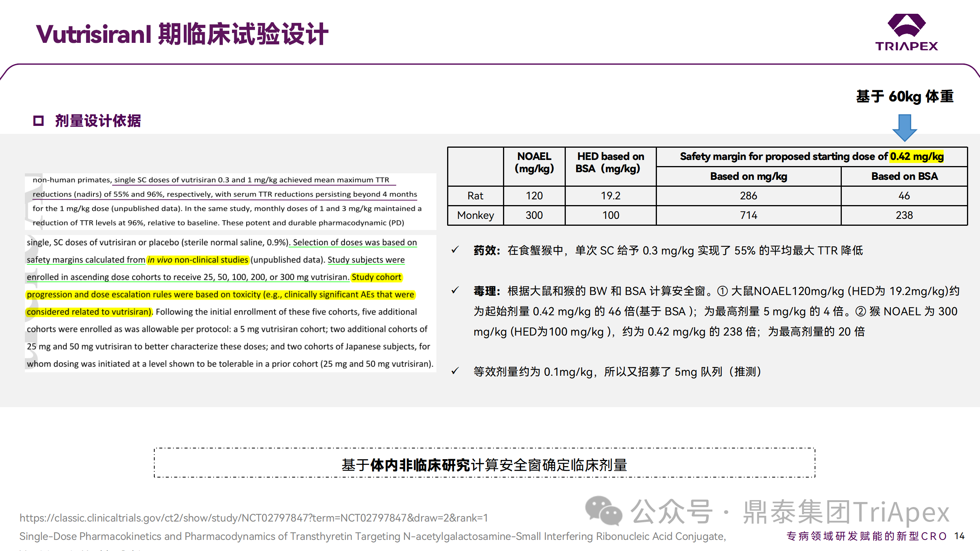Image resolution: width=980 pixels, height=551 pixels.
Task: Click the checkmark beside 等效剂量
Action: point(455,371)
